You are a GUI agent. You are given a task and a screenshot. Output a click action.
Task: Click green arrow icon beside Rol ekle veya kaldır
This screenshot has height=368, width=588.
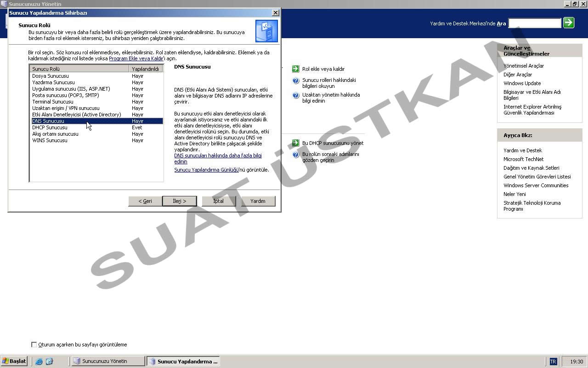coord(295,69)
